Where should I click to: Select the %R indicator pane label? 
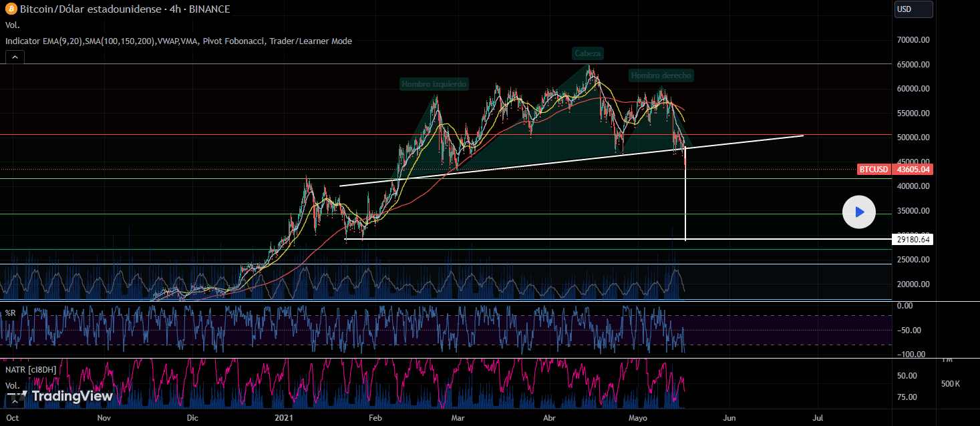coord(11,313)
